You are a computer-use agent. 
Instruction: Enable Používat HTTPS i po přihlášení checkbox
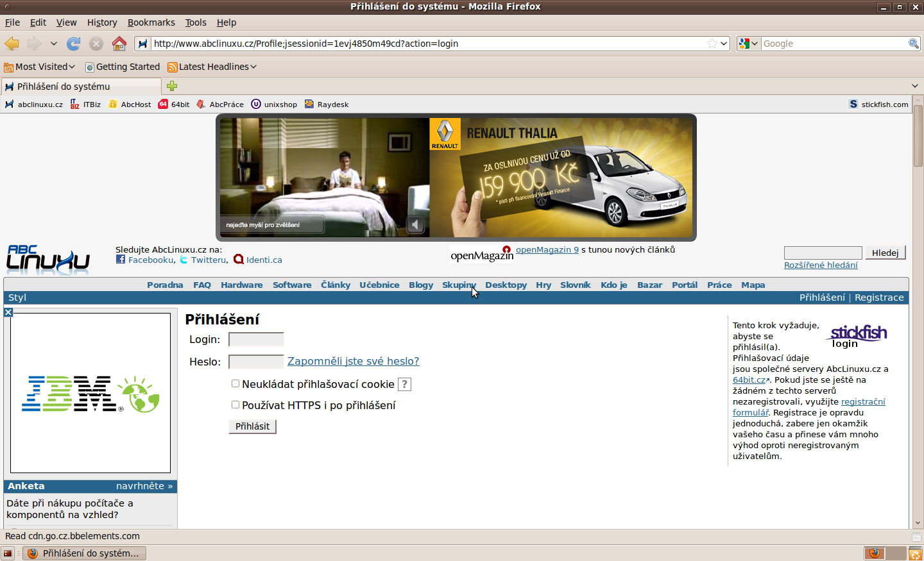235,405
